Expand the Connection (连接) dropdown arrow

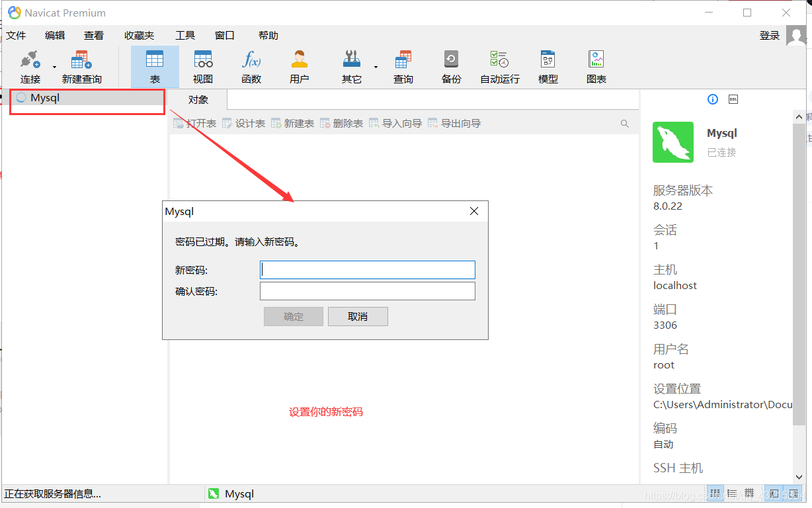click(55, 67)
